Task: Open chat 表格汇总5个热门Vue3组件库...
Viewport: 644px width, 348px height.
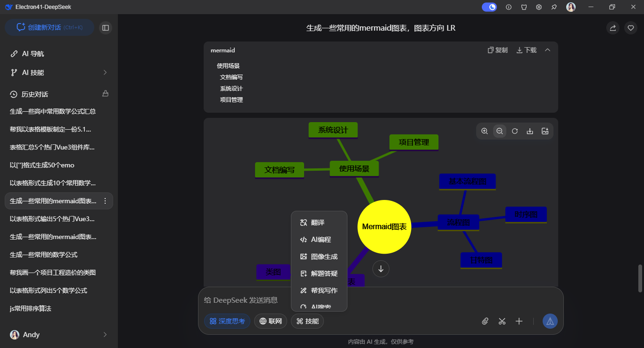Action: [59, 147]
